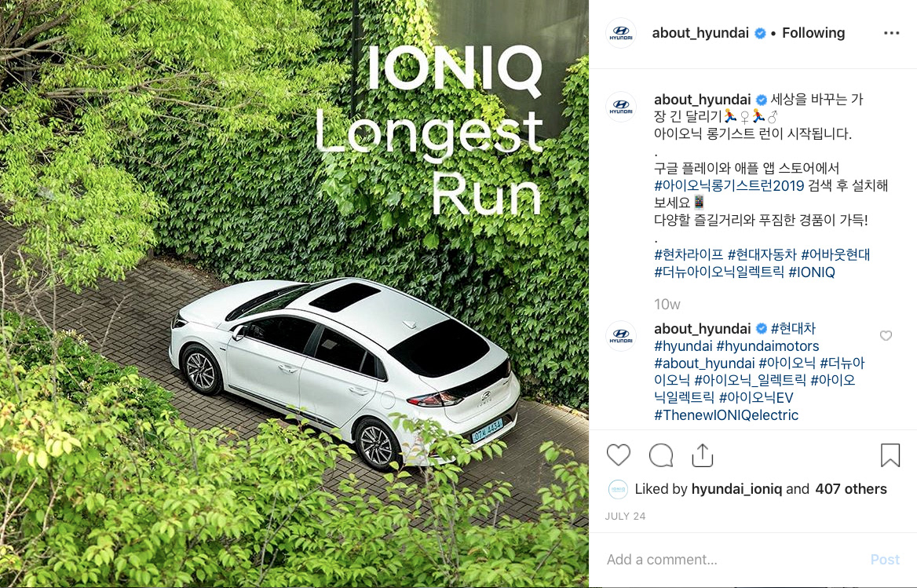
Task: Share the post via the share icon
Action: (x=703, y=455)
